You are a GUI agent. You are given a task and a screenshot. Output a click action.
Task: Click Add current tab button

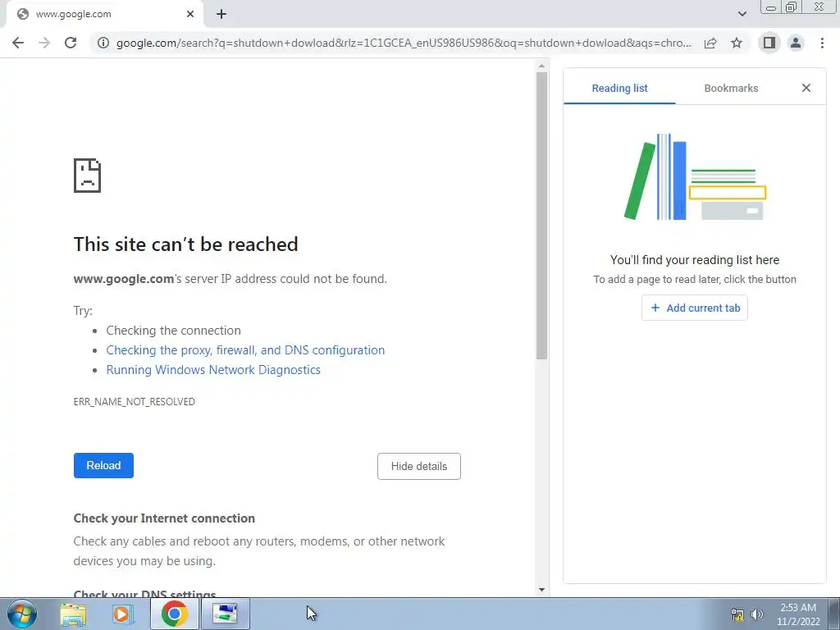click(694, 308)
